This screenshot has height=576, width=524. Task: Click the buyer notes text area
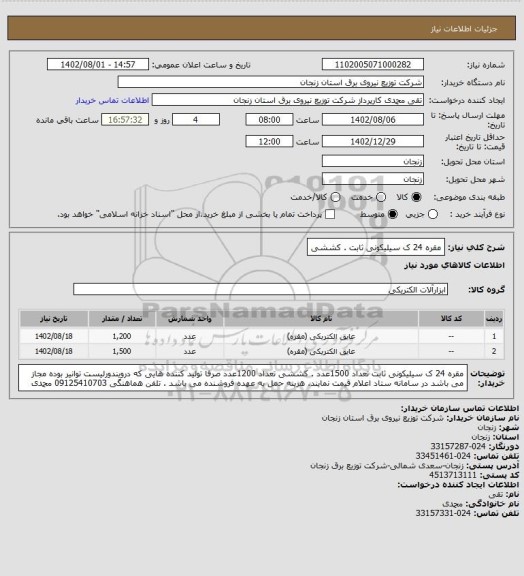point(243,378)
